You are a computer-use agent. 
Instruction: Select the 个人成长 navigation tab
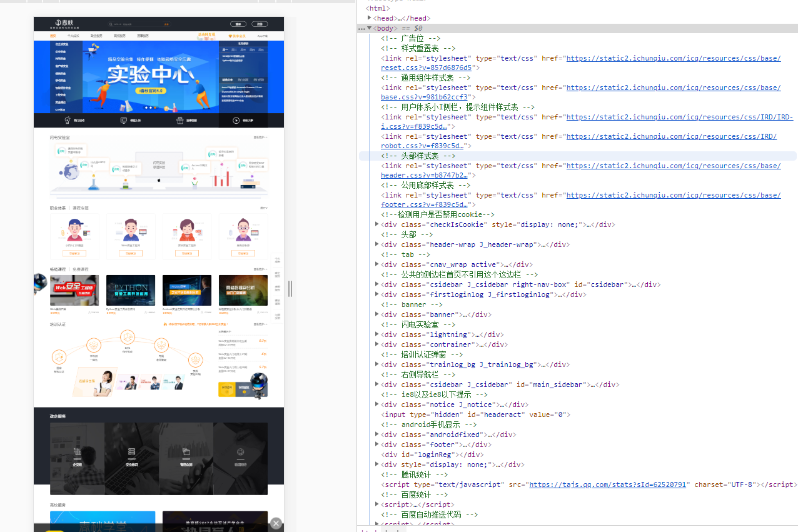74,36
